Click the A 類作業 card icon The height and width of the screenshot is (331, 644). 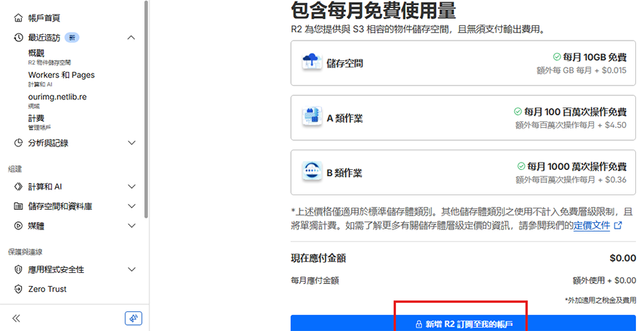tap(312, 117)
